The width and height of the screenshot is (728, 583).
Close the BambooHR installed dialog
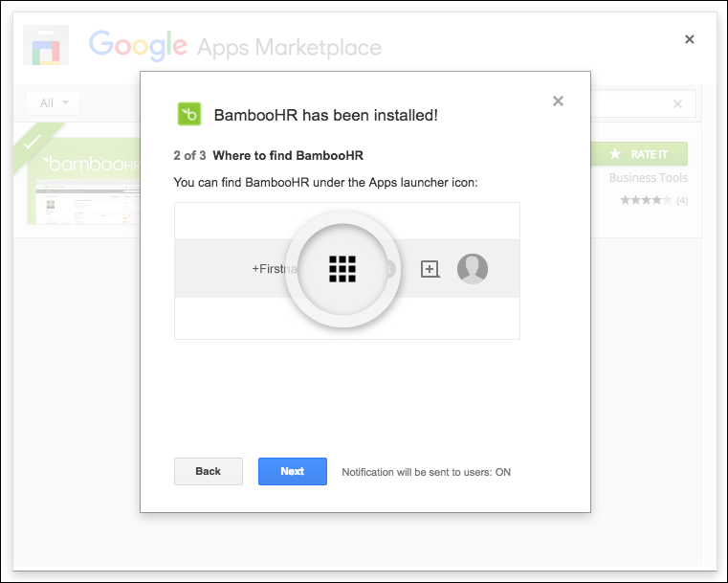coord(558,101)
